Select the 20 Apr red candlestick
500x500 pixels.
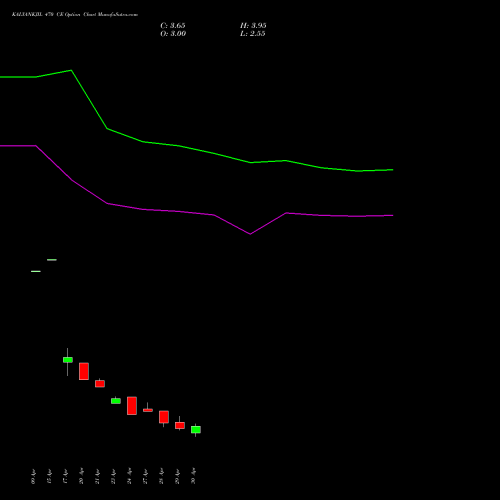click(84, 371)
